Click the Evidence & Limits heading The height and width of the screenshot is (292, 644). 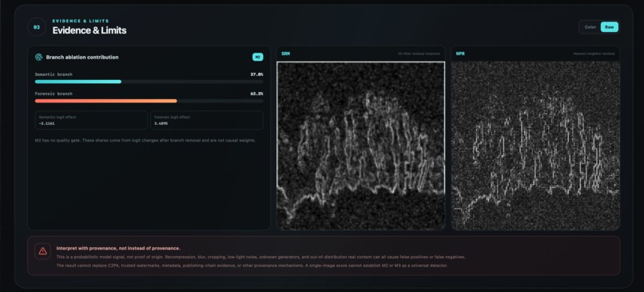(89, 30)
